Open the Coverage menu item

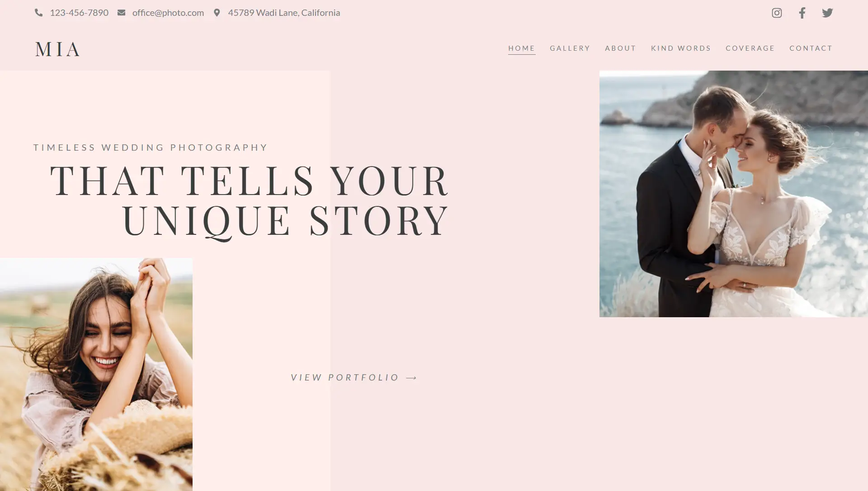[x=750, y=48]
